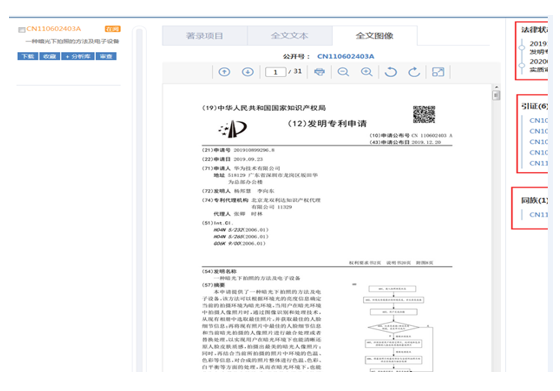The height and width of the screenshot is (391, 560).
Task: Select the 全文图像 tab
Action: point(375,36)
